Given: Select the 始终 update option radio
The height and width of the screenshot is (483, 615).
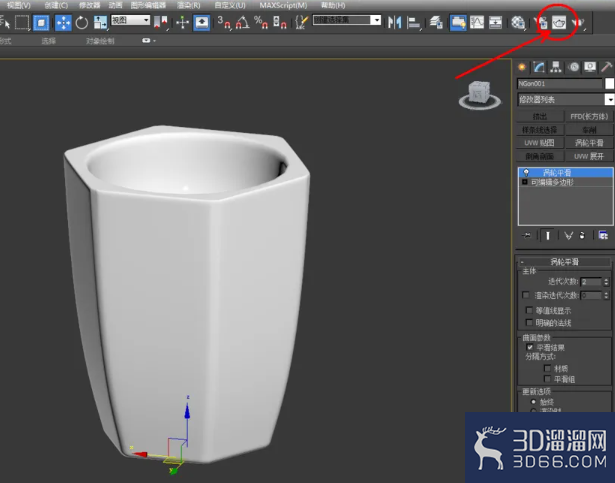Looking at the screenshot, I should coord(533,402).
